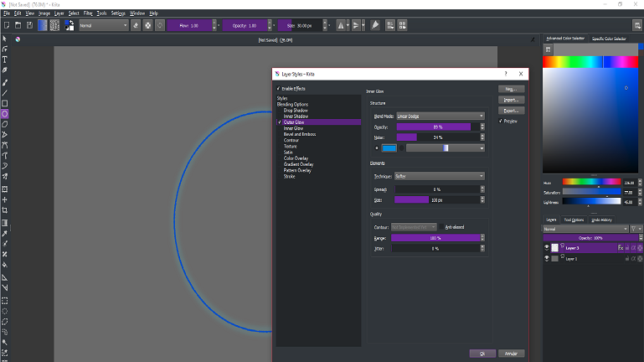Click the Open document folder icon

(x=17, y=26)
